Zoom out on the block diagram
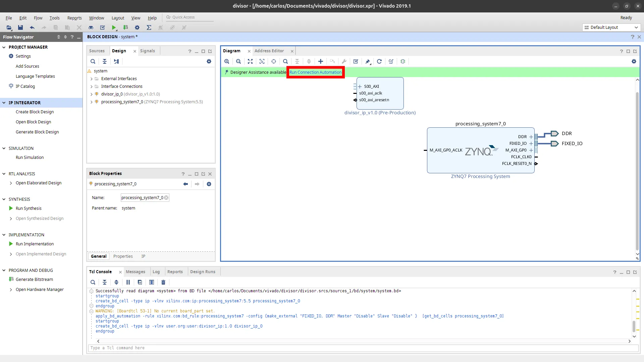 coord(238,61)
